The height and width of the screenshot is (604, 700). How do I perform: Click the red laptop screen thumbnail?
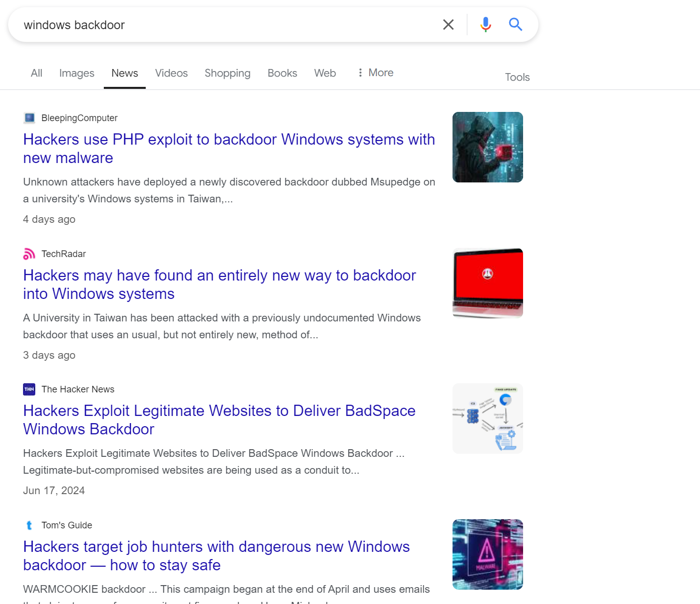tap(488, 283)
